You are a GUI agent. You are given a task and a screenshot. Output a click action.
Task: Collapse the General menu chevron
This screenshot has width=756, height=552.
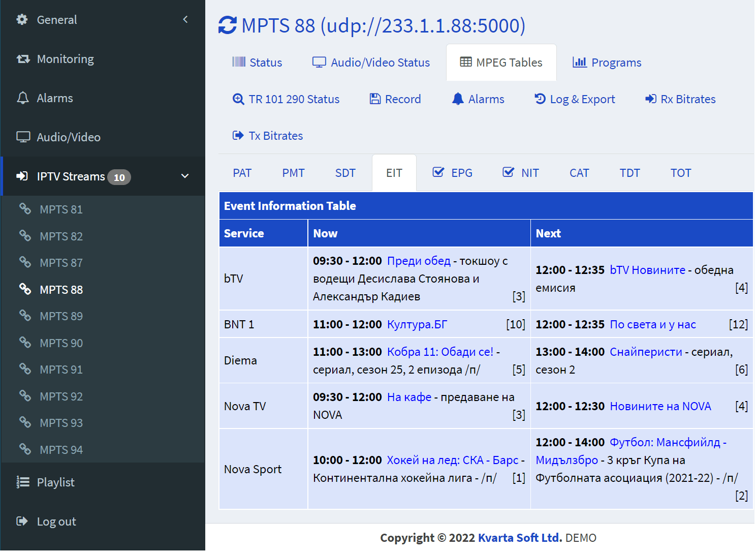pyautogui.click(x=185, y=19)
